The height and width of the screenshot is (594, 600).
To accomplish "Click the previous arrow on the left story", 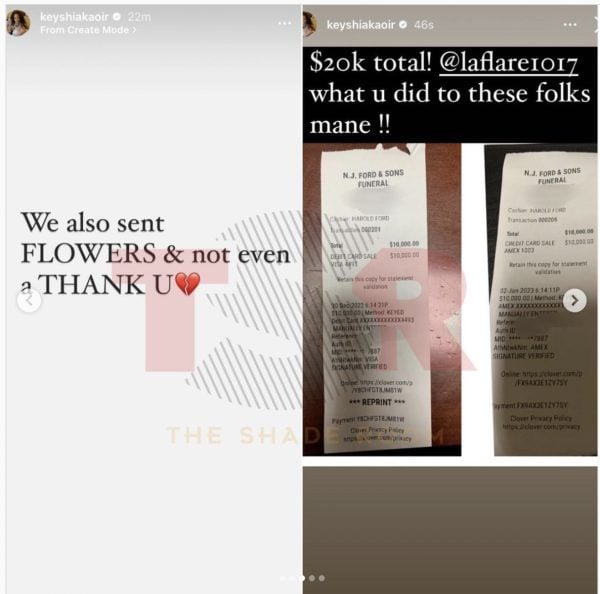I will pos(29,301).
